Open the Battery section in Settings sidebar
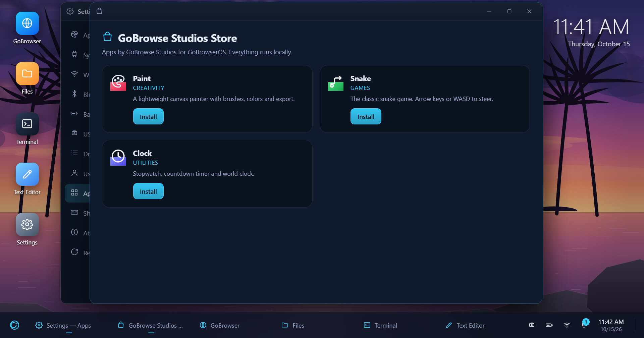644x338 pixels. [77, 114]
